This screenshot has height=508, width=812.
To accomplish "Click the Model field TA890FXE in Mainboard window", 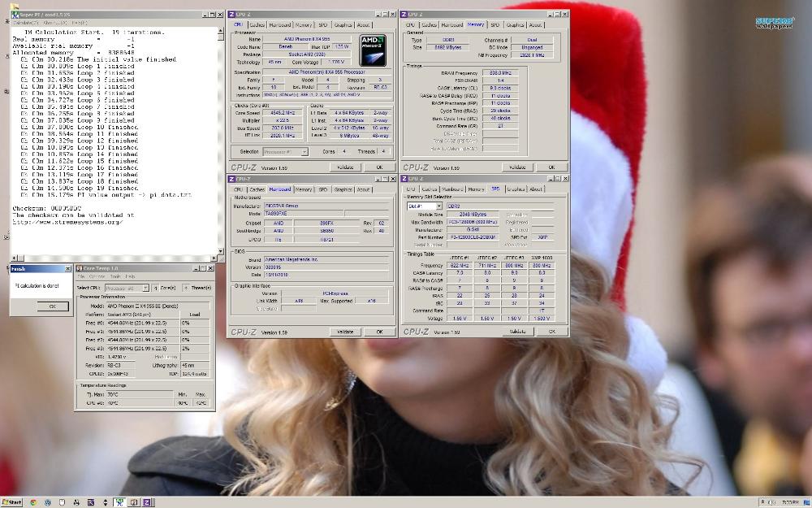I will pyautogui.click(x=304, y=214).
